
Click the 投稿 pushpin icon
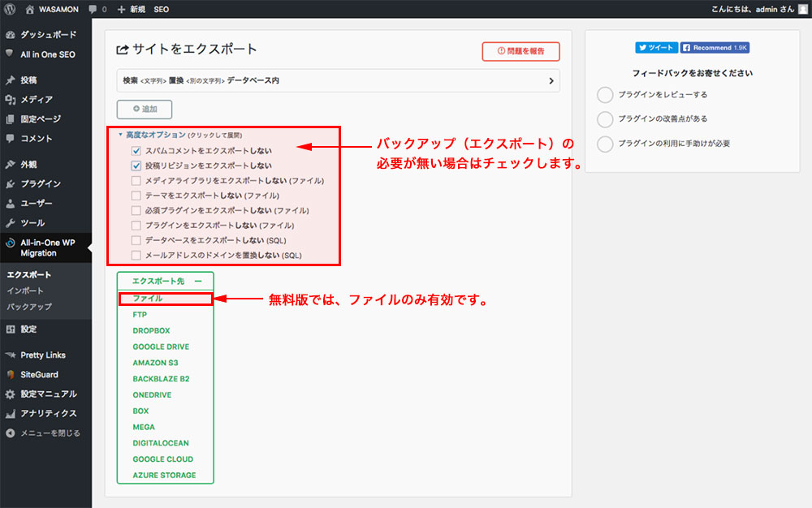[x=11, y=80]
